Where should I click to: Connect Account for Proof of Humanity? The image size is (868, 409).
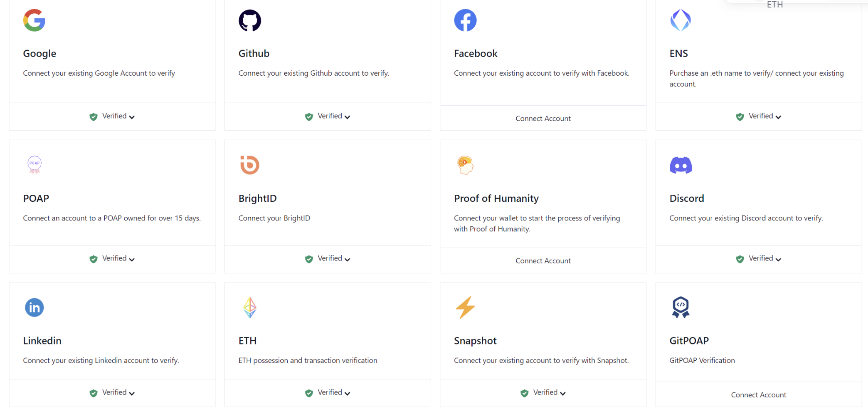(x=543, y=261)
